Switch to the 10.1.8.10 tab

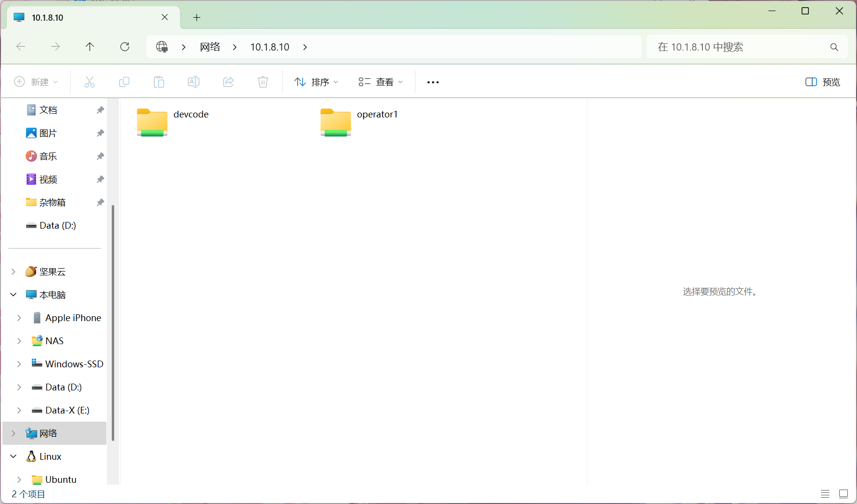pos(87,18)
